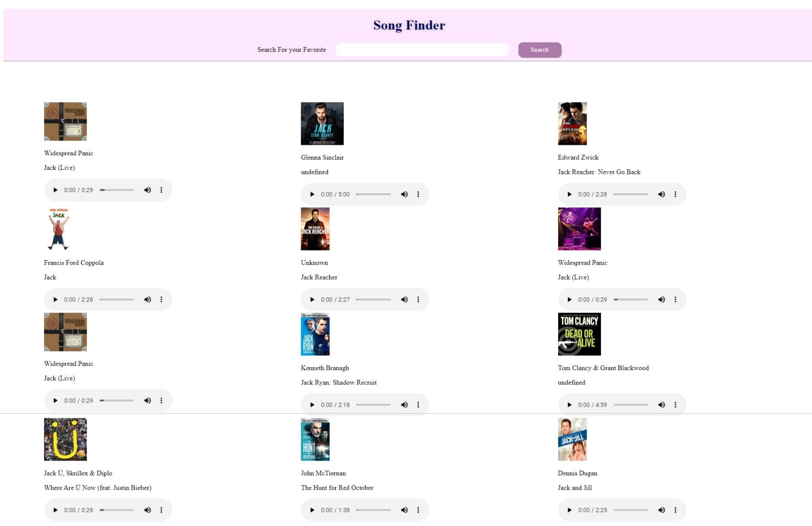
Task: Open more options for Glenna Sinclair player
Action: coord(418,194)
